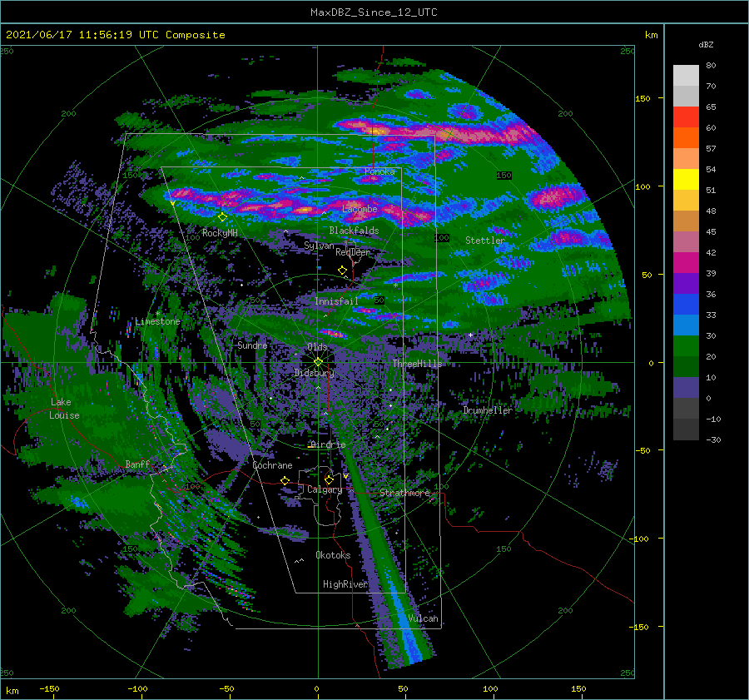Image resolution: width=749 pixels, height=700 pixels.
Task: Click the Strathmore city label
Action: pos(404,493)
